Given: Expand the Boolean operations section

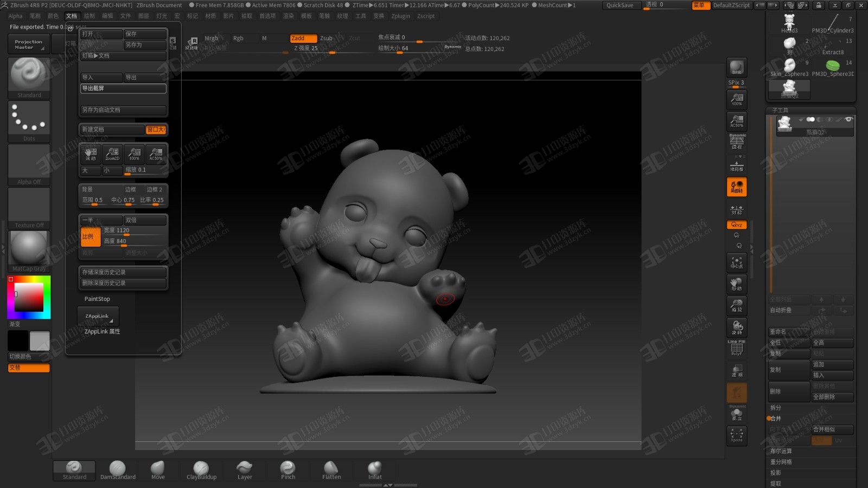Looking at the screenshot, I should tap(781, 451).
